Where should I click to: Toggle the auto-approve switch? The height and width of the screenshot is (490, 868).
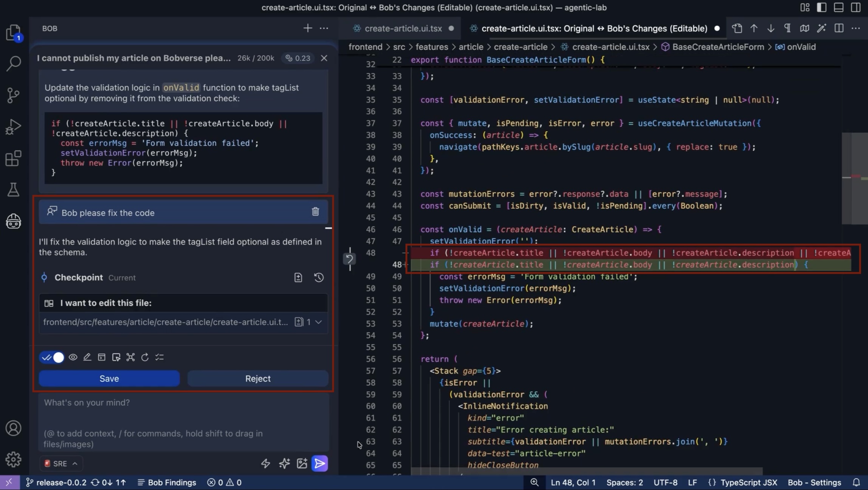[52, 357]
